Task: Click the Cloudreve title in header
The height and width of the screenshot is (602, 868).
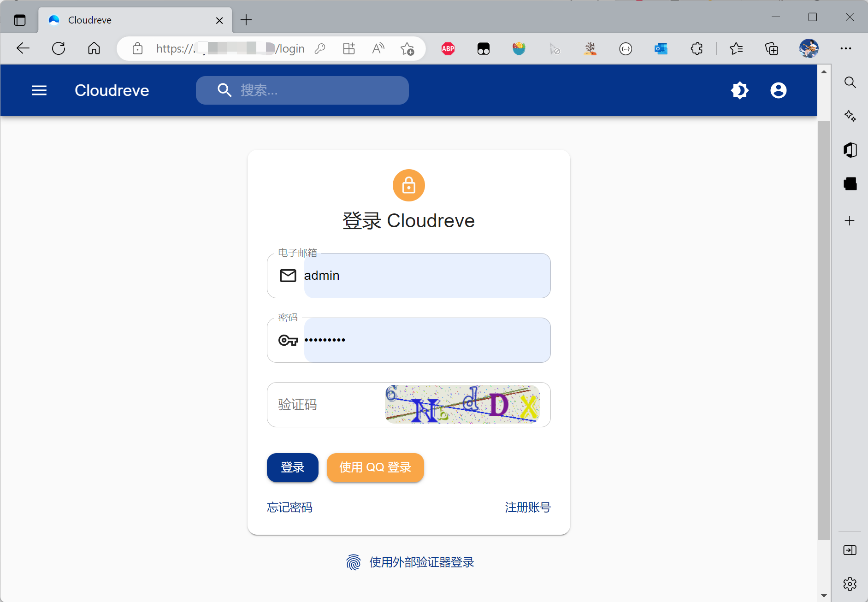Action: 112,90
